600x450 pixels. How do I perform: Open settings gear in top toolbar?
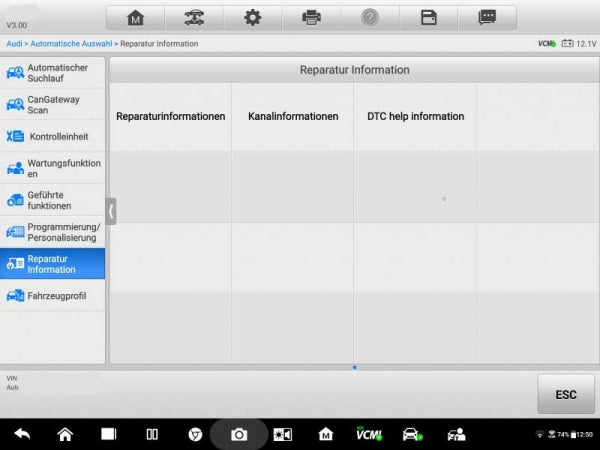tap(253, 18)
